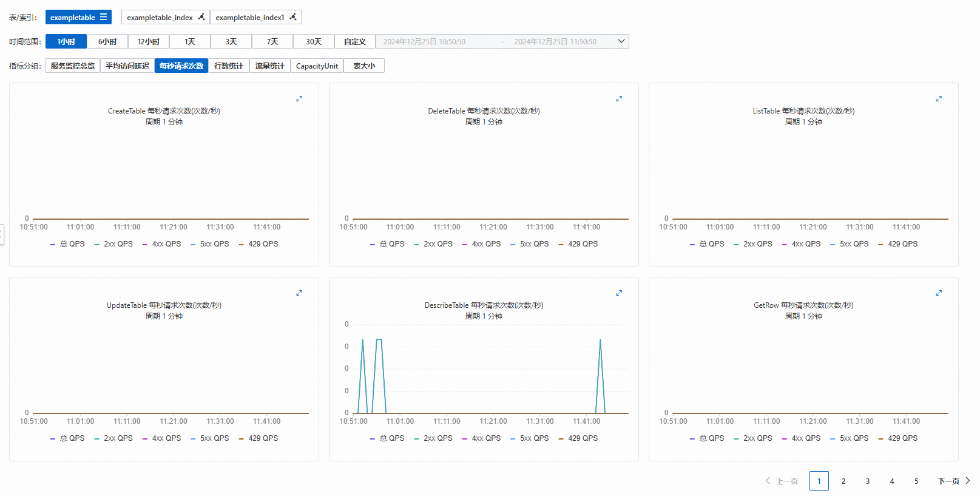Set the time range to 6小时
Screen dimensions: 980x496
tap(107, 41)
